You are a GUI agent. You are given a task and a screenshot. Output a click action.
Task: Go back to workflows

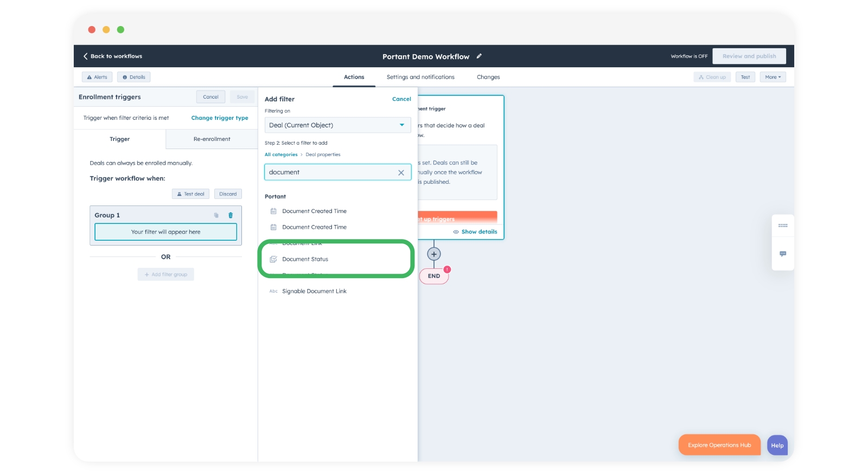113,56
